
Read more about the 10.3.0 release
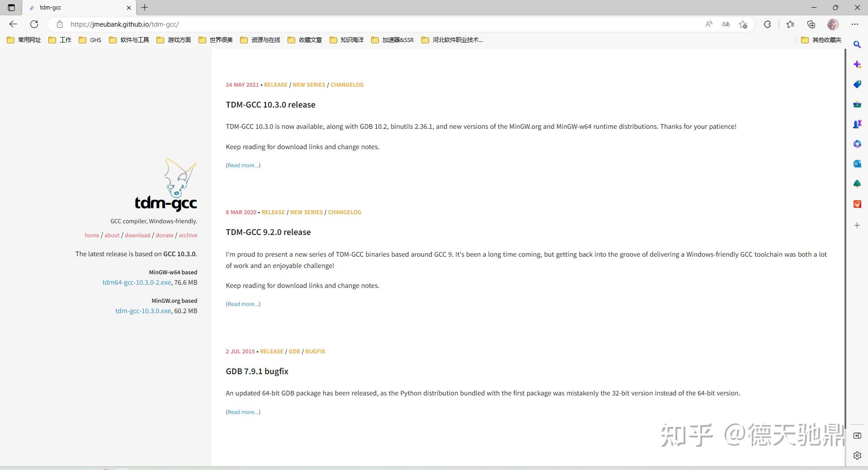(x=243, y=165)
